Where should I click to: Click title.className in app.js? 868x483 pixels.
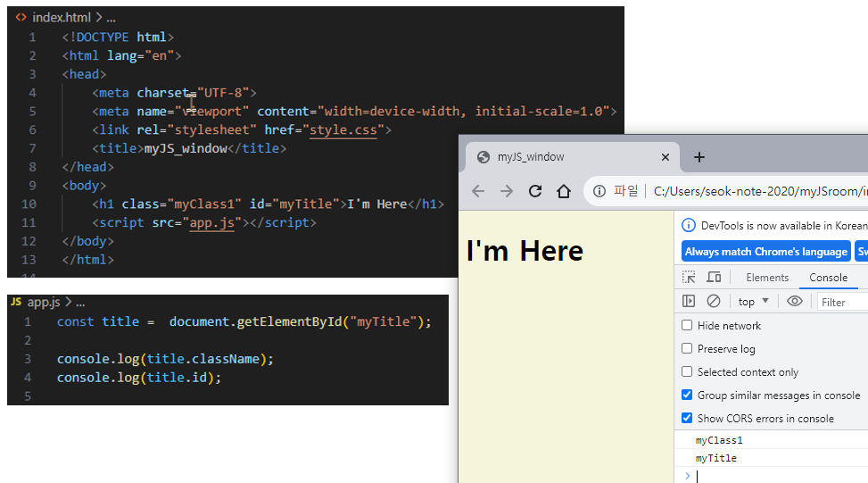[203, 359]
